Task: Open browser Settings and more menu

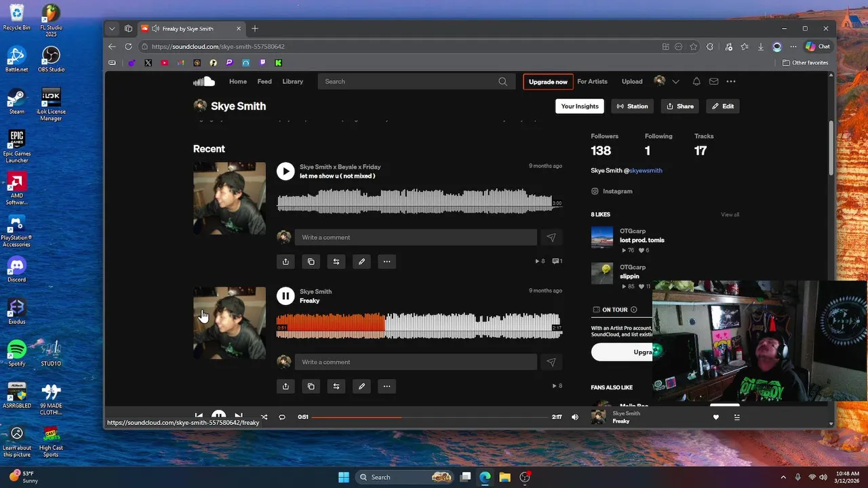Action: tap(793, 47)
